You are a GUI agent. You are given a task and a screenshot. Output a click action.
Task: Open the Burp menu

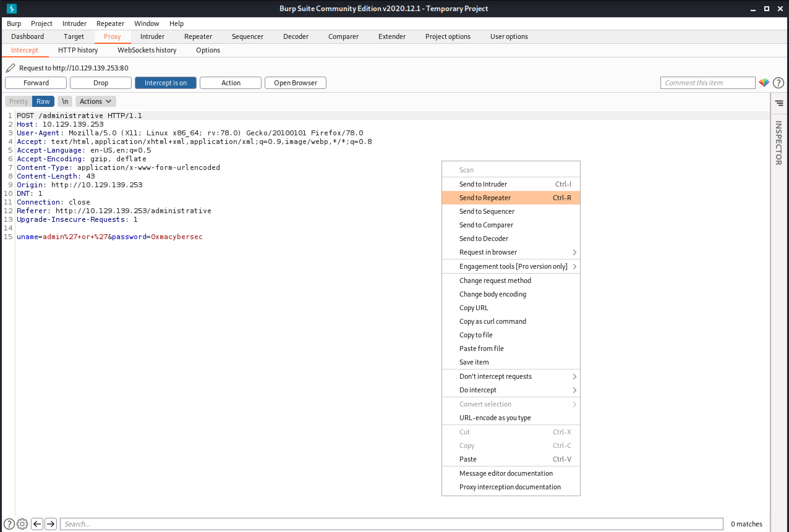(14, 23)
